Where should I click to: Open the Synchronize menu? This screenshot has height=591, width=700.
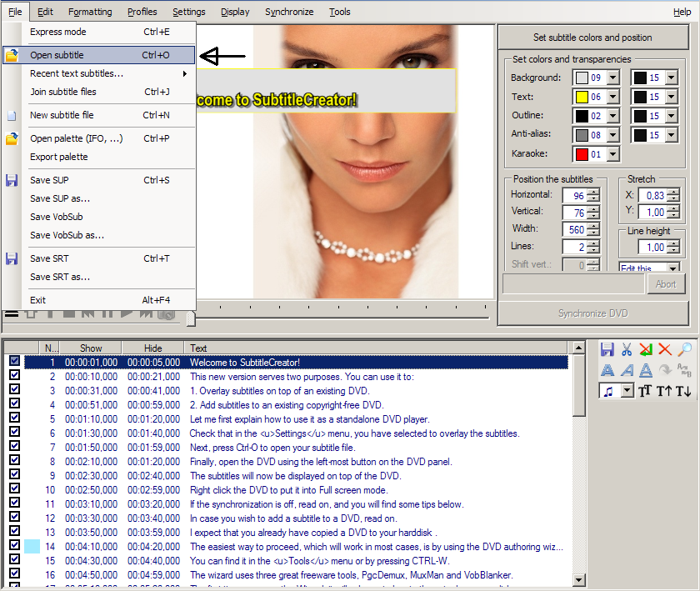(289, 12)
